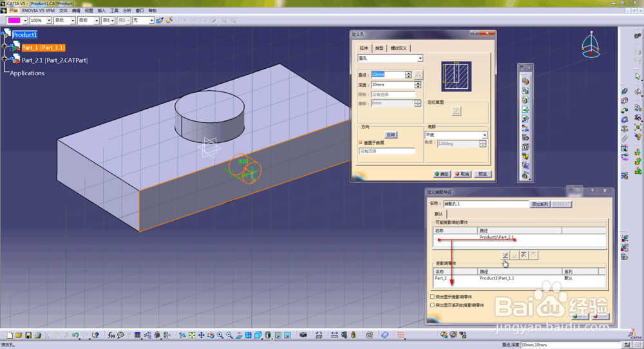
Task: Open the What's This help icon
Action: pyautogui.click(x=95, y=335)
